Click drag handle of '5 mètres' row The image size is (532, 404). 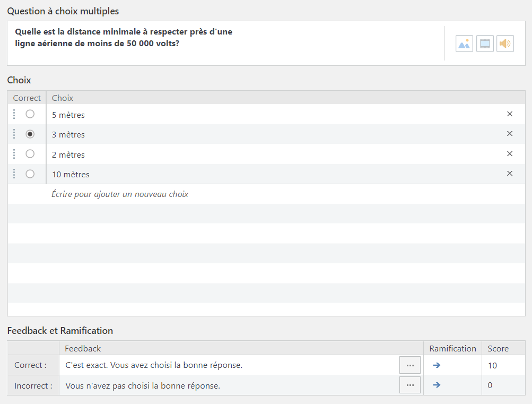pos(14,114)
